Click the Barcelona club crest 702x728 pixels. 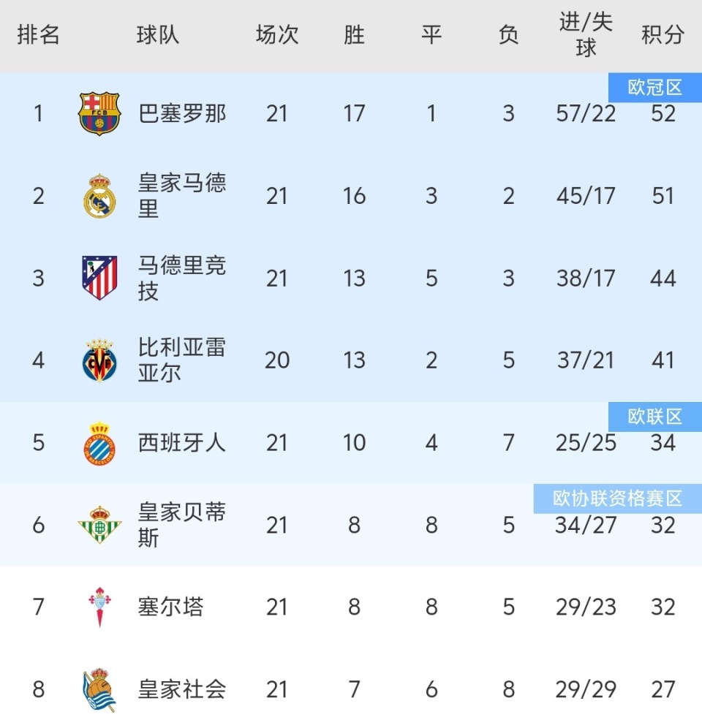pos(99,114)
